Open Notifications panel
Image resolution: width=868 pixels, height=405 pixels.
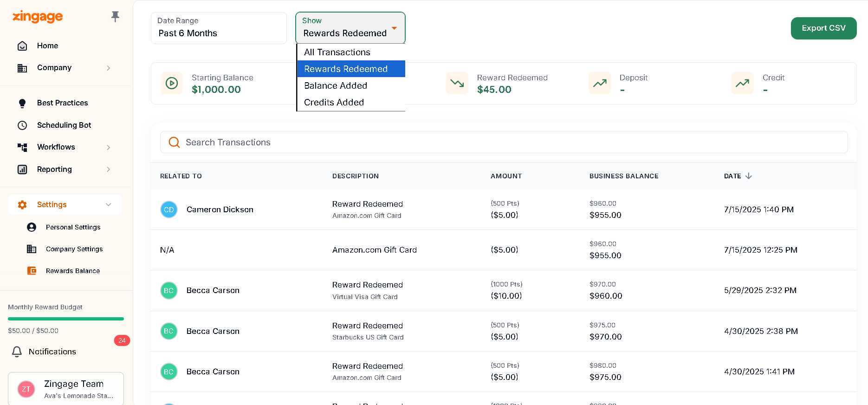[x=52, y=352]
